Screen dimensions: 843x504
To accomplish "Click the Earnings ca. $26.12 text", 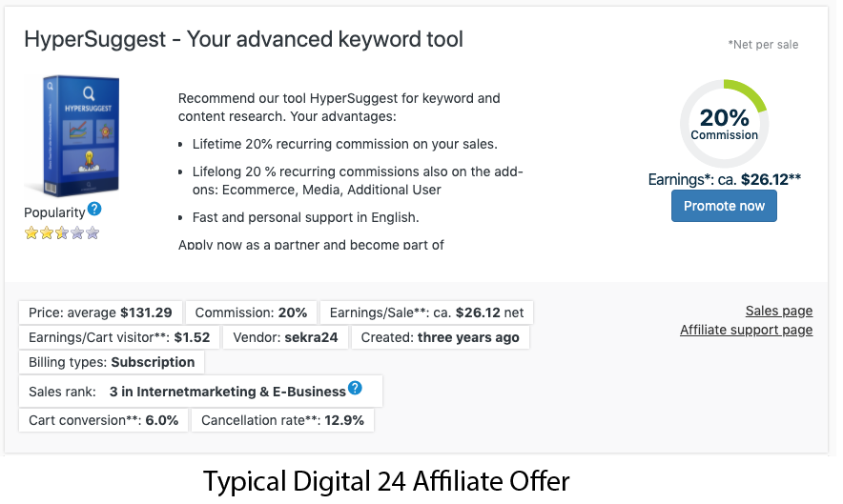I will click(724, 179).
